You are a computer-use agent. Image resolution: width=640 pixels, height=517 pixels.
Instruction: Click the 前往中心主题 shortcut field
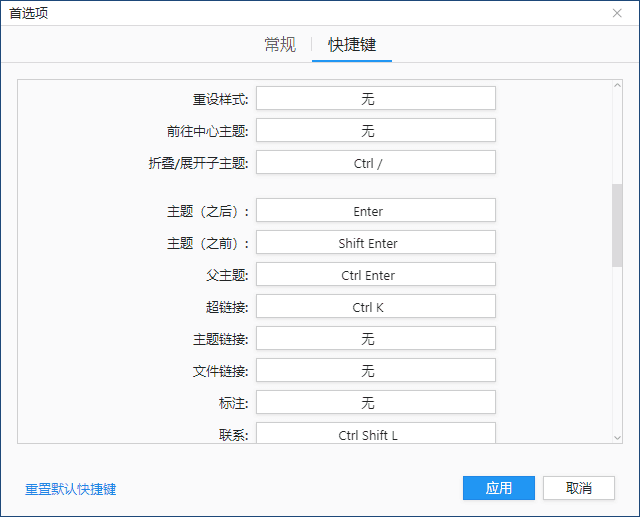click(x=376, y=130)
